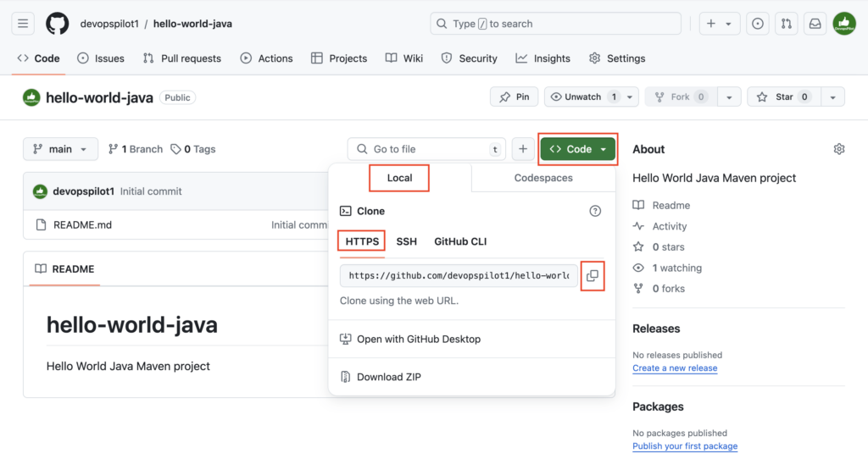The image size is (868, 470).
Task: Add a file using the plus button
Action: click(x=522, y=149)
